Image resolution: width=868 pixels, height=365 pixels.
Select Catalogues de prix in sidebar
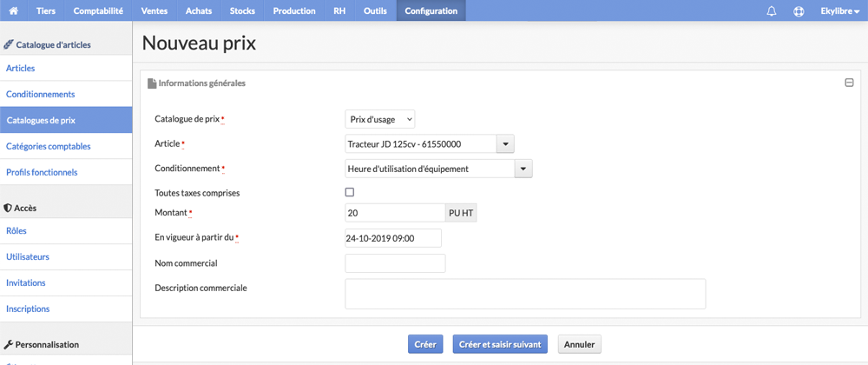click(x=66, y=120)
